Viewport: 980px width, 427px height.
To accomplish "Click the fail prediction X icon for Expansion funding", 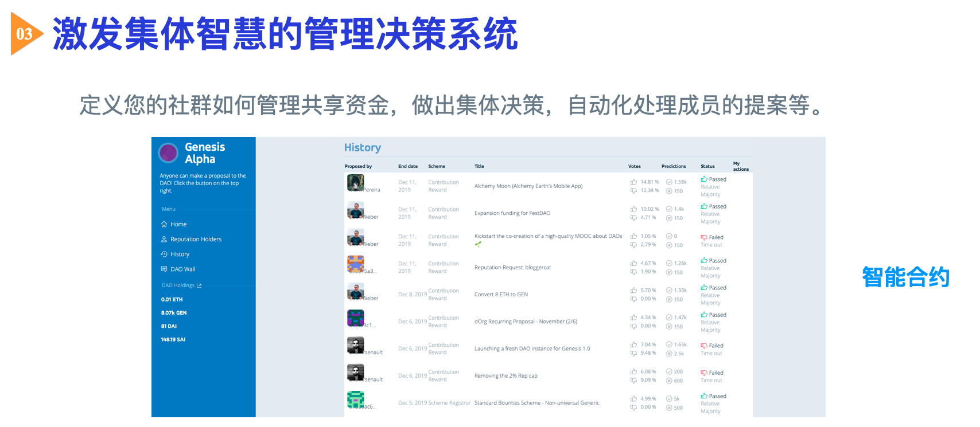I will [669, 218].
